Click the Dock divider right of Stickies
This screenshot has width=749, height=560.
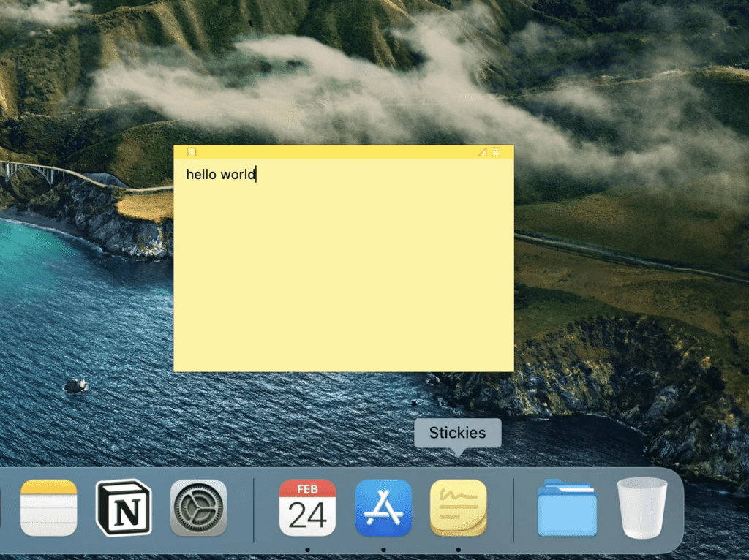pyautogui.click(x=513, y=510)
